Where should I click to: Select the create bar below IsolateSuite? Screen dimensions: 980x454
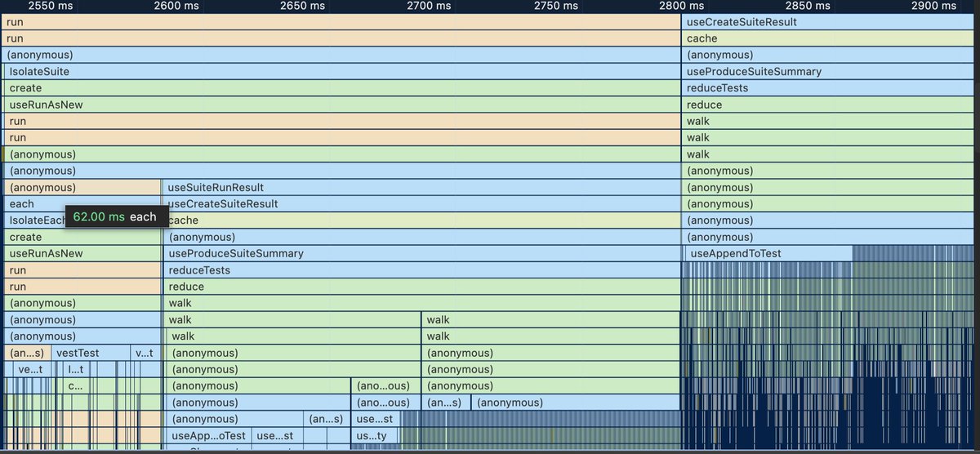point(342,88)
